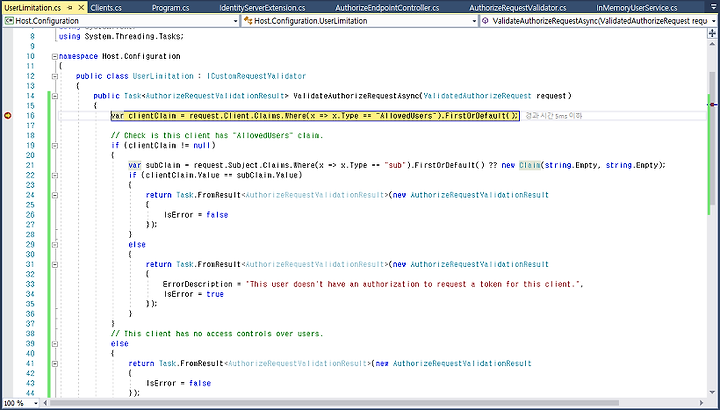720x410 pixels.
Task: Click the "AllowedUsers" claim comment on line 18
Action: [217, 135]
